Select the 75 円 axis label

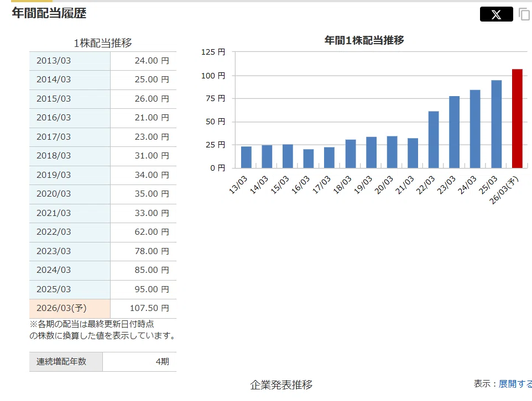(x=216, y=99)
